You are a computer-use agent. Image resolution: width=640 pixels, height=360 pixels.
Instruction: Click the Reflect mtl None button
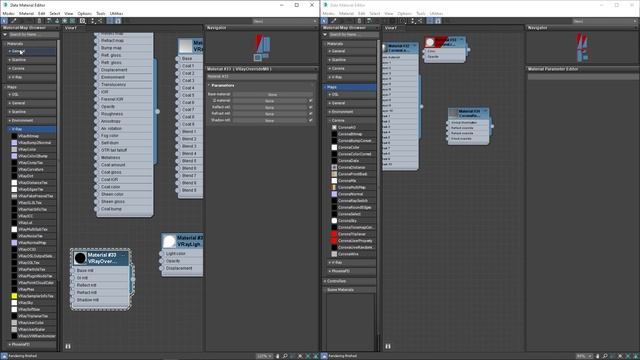[x=269, y=107]
